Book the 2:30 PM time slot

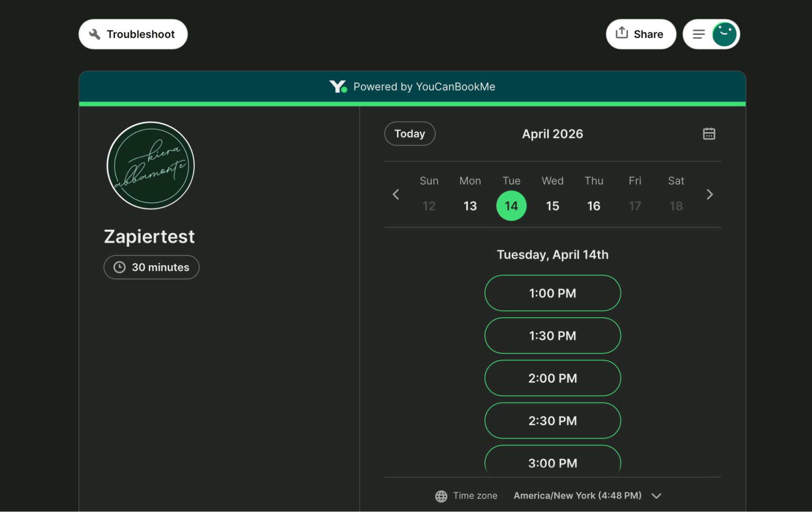(552, 421)
